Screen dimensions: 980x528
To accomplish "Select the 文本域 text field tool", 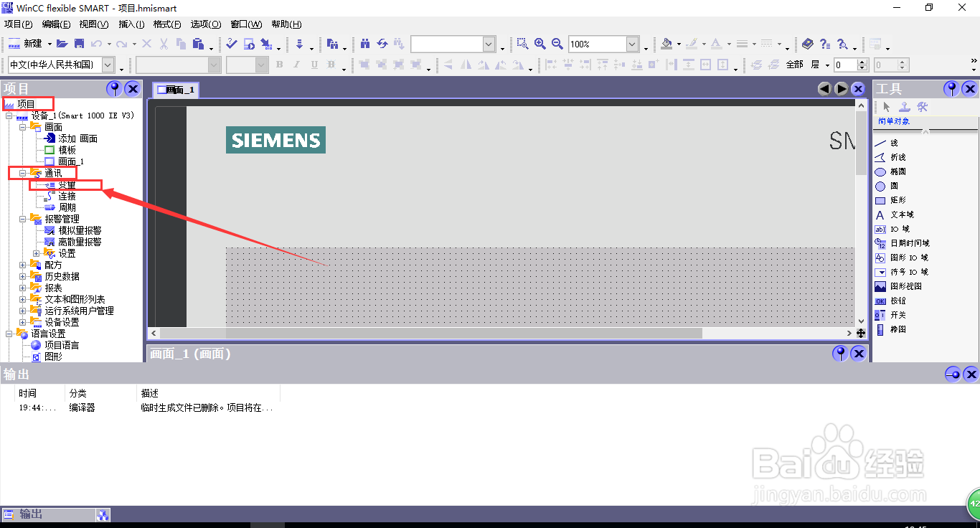I will [x=895, y=214].
